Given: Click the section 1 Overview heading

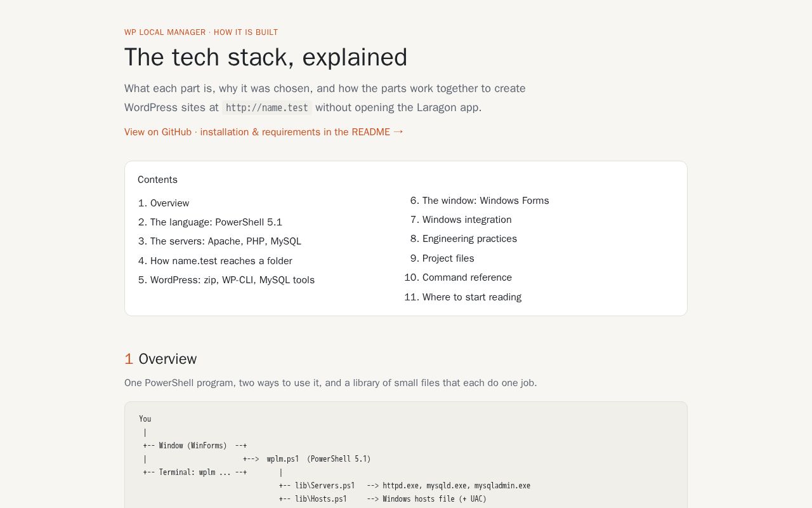Looking at the screenshot, I should tap(160, 359).
